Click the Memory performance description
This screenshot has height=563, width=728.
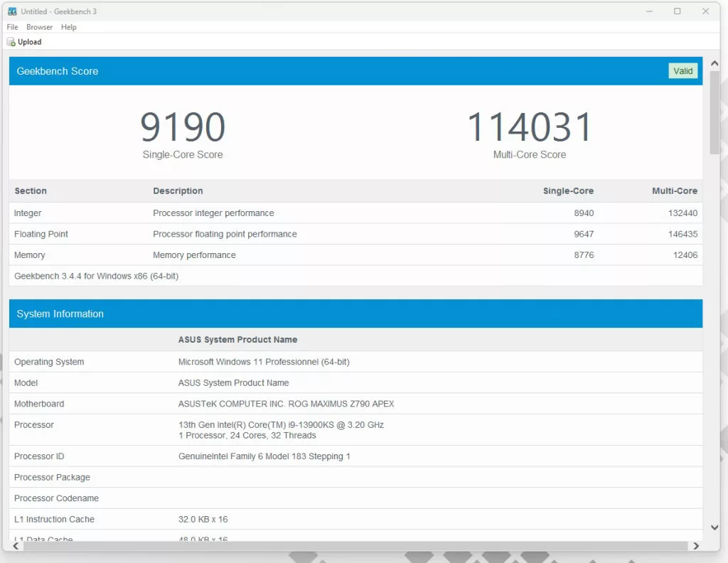(194, 254)
